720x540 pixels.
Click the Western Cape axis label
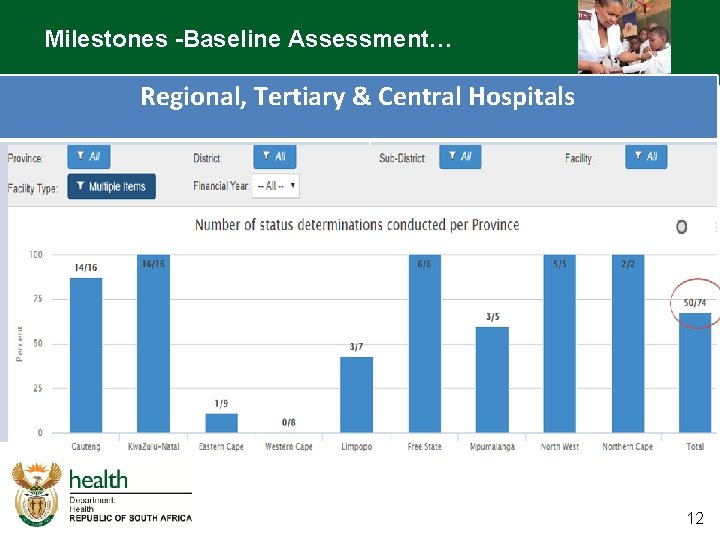pyautogui.click(x=289, y=446)
